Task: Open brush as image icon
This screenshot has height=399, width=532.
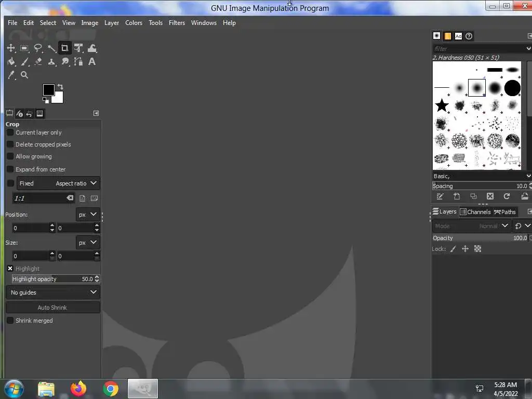Action: point(525,196)
